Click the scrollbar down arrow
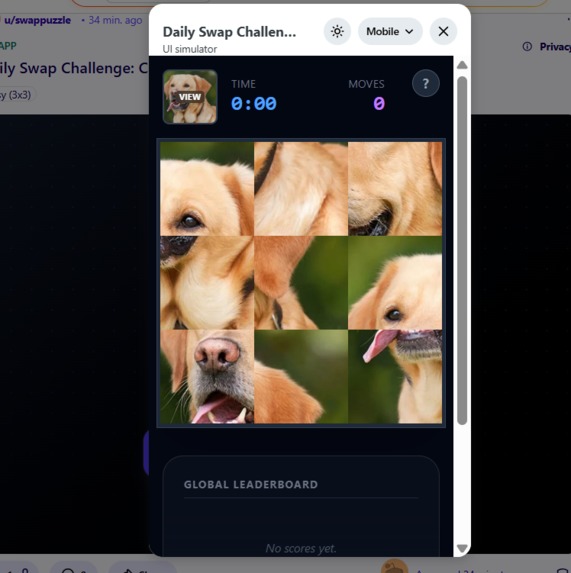This screenshot has height=573, width=571. (462, 548)
